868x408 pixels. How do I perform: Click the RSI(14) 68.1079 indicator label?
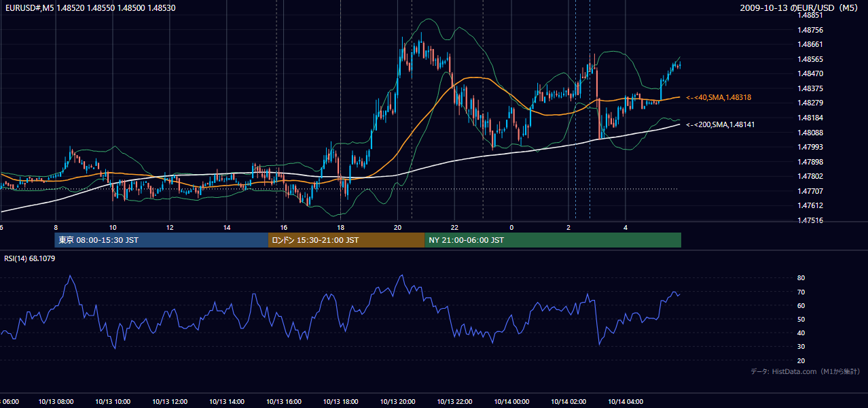[30, 258]
